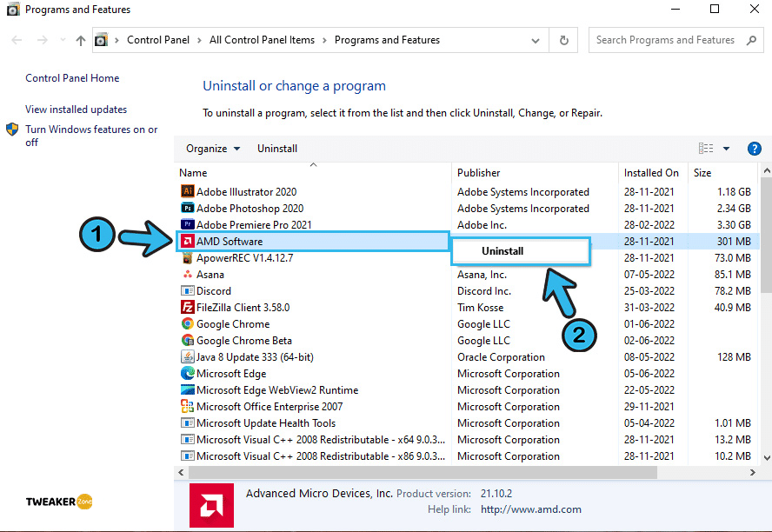Expand the address bar history dropdown

pyautogui.click(x=536, y=41)
